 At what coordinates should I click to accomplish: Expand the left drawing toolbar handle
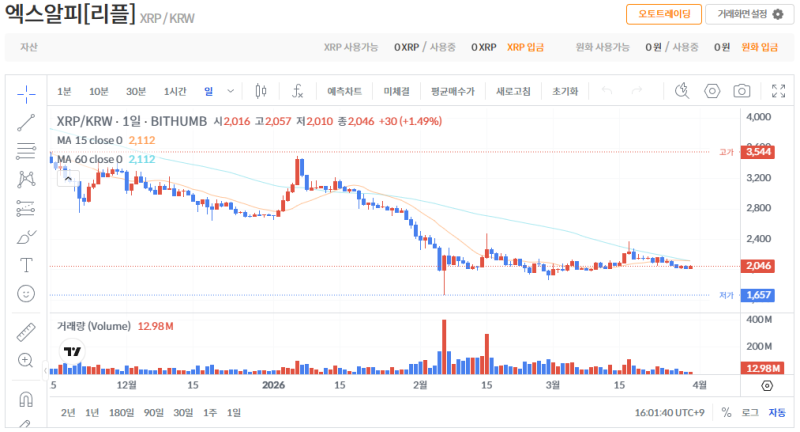click(x=45, y=370)
